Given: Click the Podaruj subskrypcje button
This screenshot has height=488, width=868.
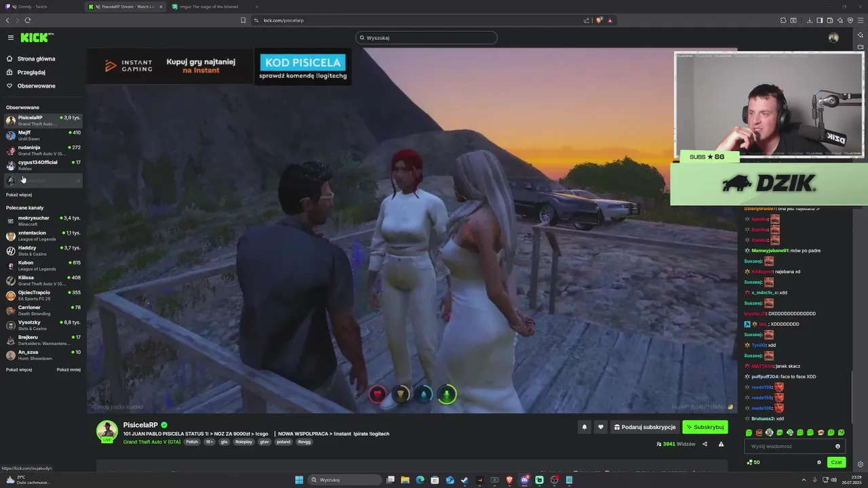Looking at the screenshot, I should [x=644, y=427].
